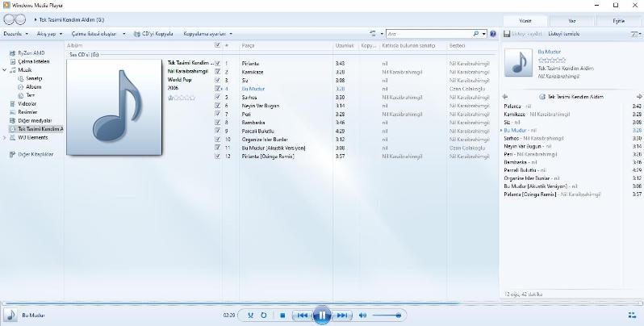644x326 pixels.
Task: Mute the sound with speaker icon
Action: [x=362, y=315]
